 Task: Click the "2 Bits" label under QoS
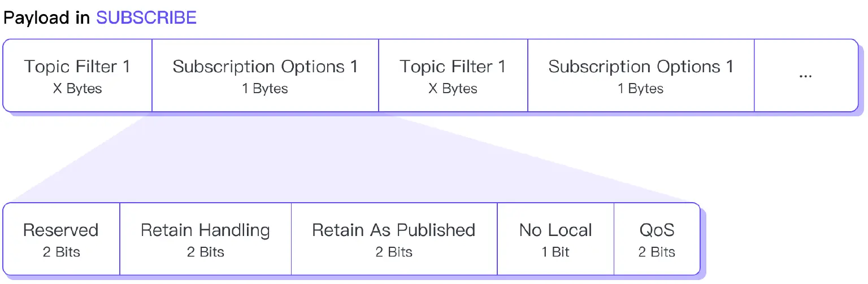657,252
